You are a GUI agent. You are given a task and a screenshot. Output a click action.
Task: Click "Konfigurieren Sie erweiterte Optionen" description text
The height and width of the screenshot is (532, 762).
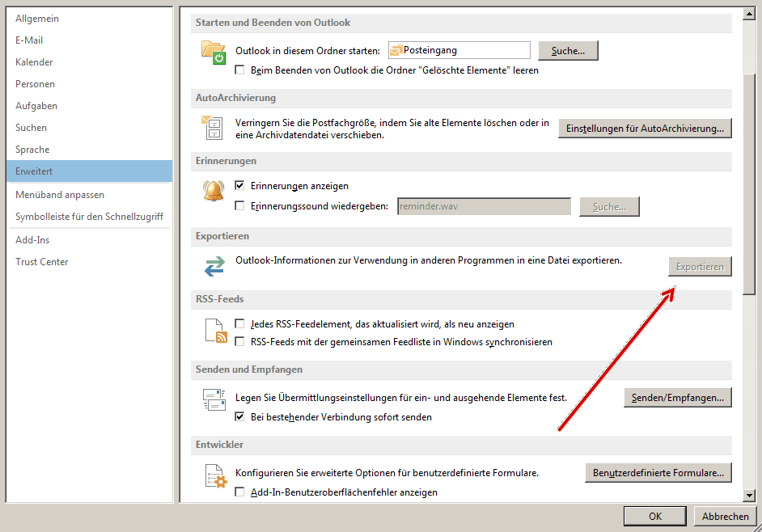click(x=387, y=473)
